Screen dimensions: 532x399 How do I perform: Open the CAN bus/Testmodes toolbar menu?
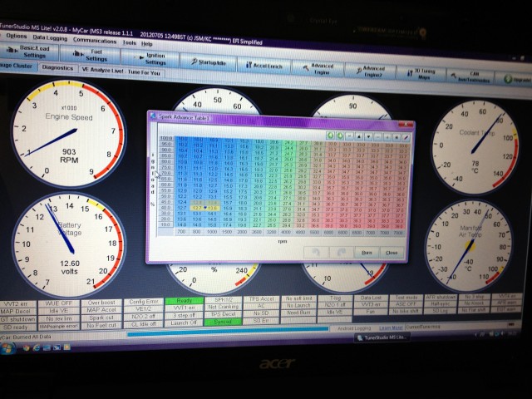[x=470, y=76]
